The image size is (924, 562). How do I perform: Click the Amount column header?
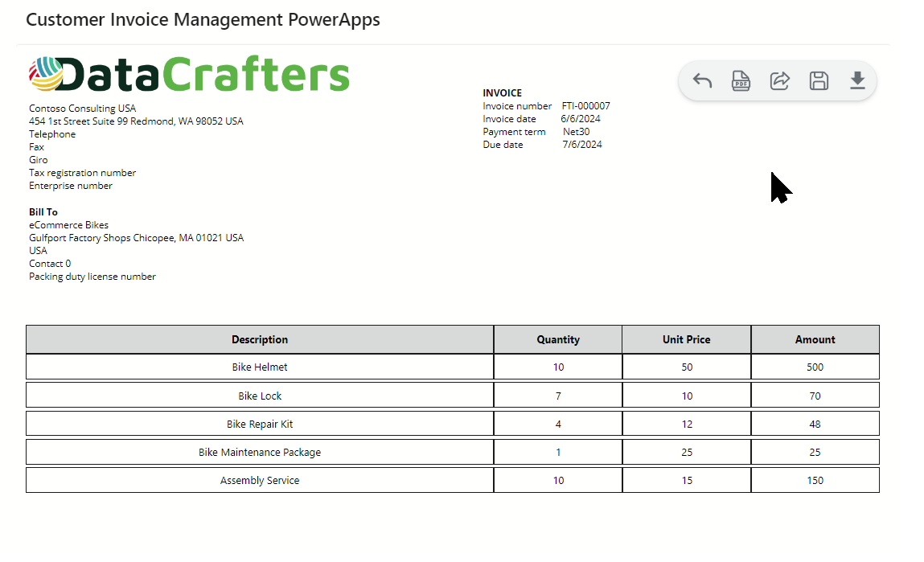click(815, 339)
